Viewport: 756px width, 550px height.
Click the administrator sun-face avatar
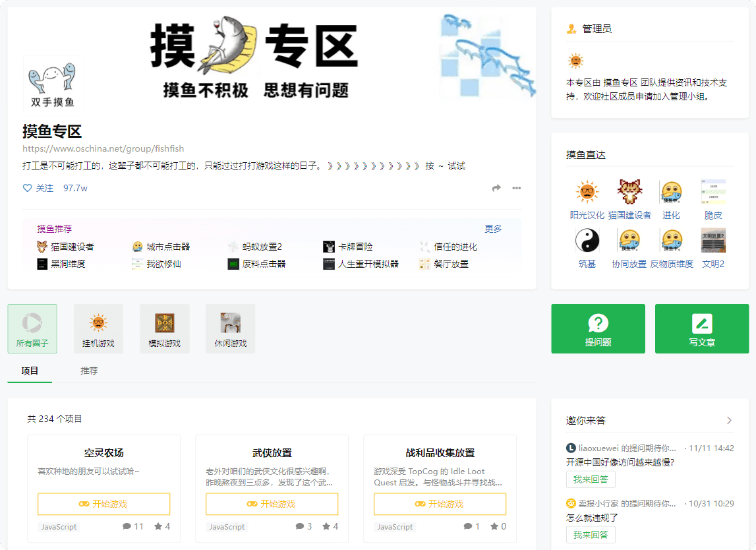pos(575,61)
